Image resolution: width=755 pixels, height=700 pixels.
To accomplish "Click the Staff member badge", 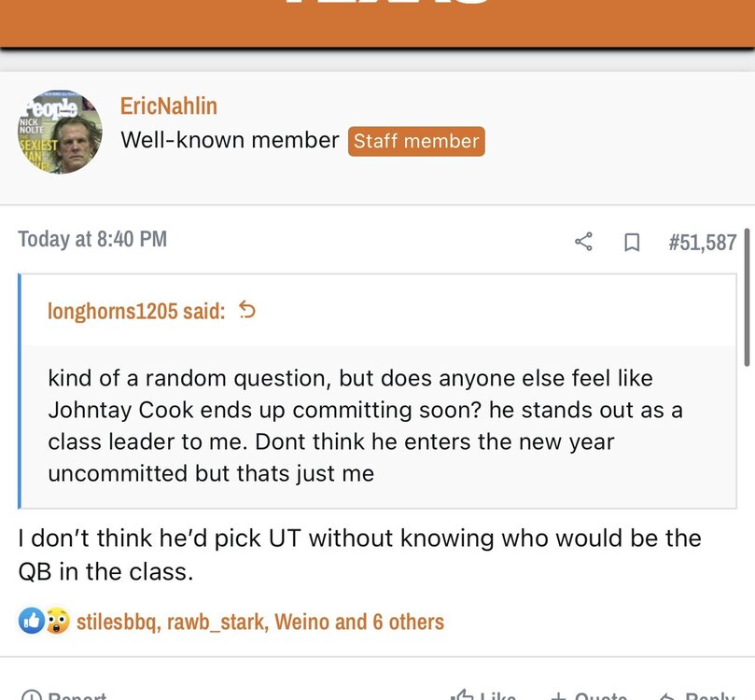I will coord(416,142).
